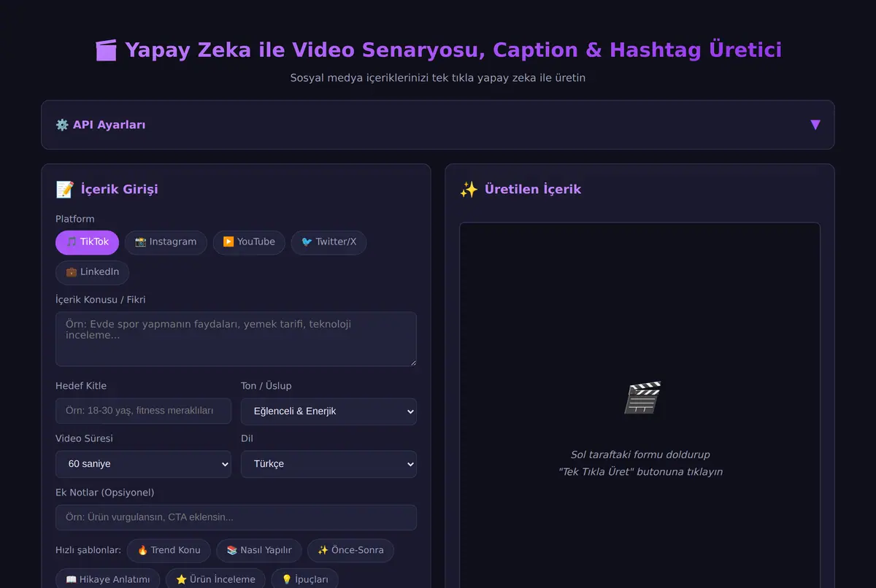Apply the Hikaye Anlatımı quick template
Viewport: 876px width, 588px height.
(x=107, y=579)
